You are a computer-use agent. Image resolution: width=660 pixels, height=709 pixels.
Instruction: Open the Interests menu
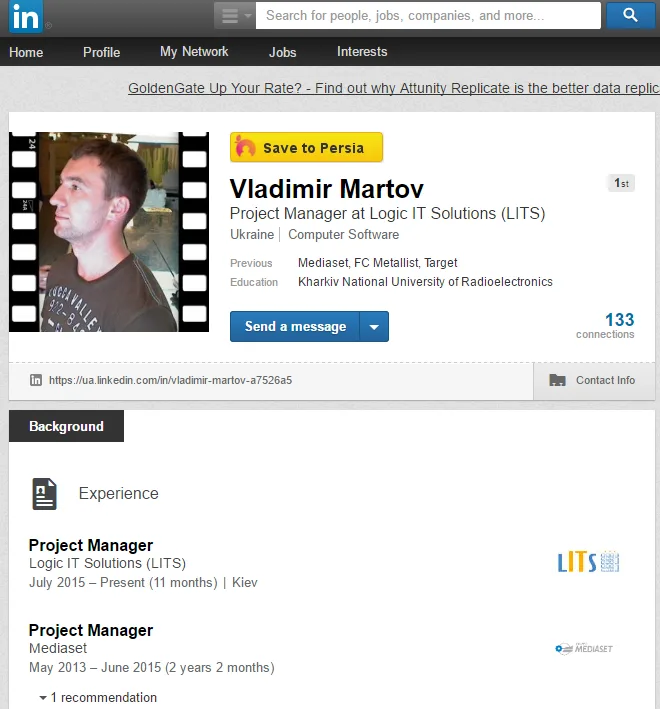click(362, 52)
